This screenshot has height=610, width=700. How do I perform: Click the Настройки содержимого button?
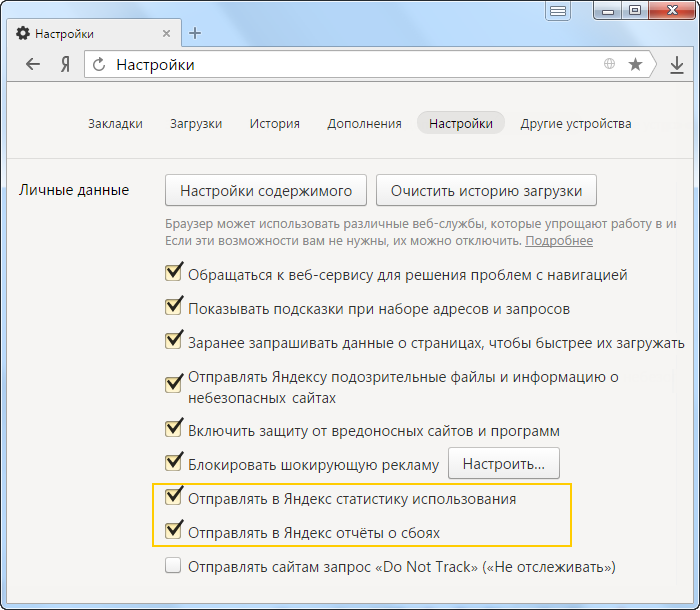click(x=266, y=191)
